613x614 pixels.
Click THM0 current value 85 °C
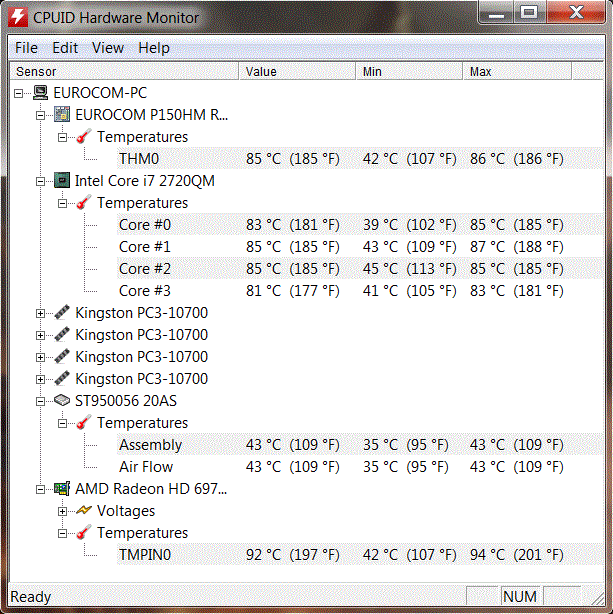click(x=293, y=159)
